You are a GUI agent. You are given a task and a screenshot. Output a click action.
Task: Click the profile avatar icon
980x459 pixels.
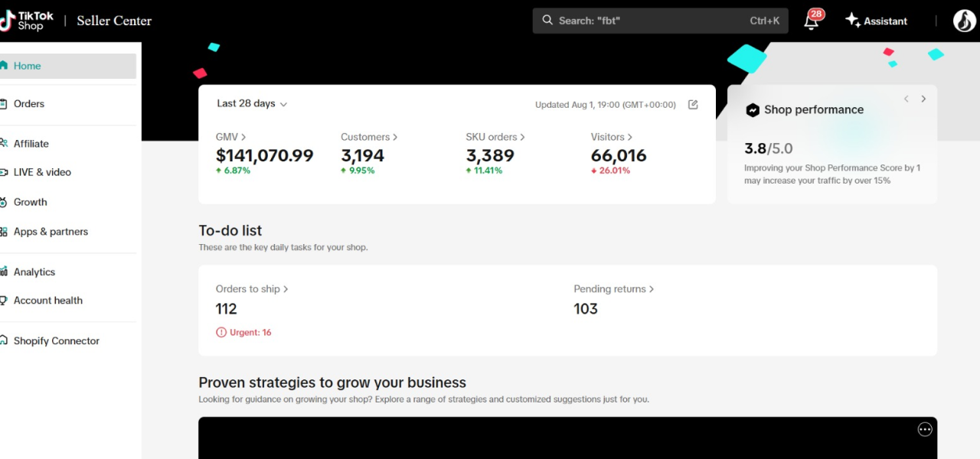click(x=964, y=21)
